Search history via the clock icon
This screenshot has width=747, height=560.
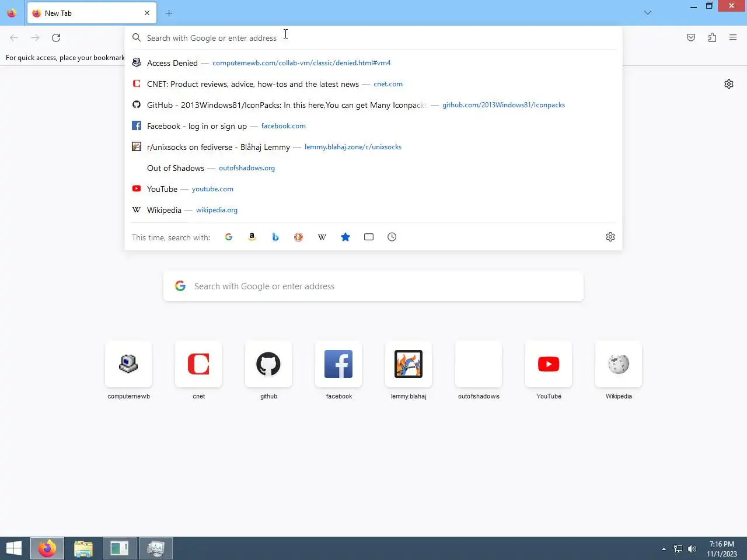point(392,237)
